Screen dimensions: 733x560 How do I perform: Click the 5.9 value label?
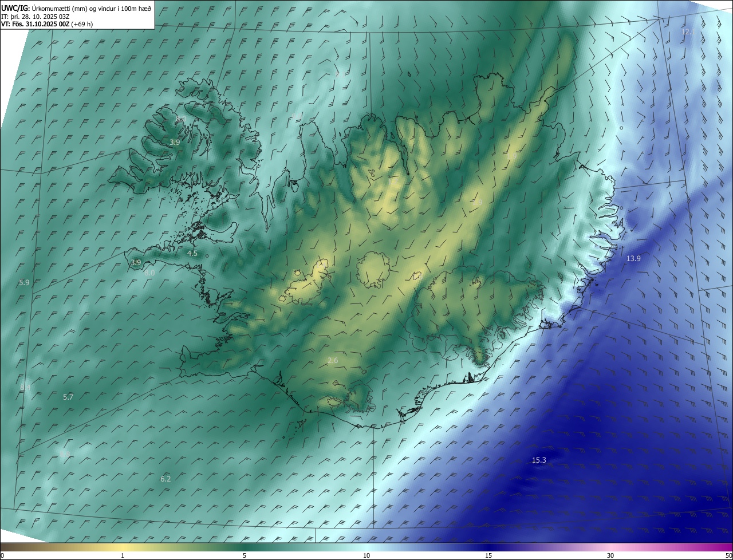point(24,282)
